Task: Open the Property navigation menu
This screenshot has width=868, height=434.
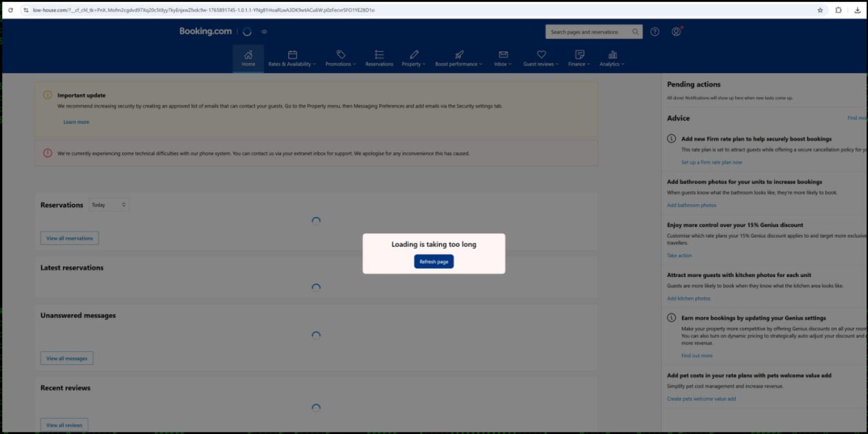Action: click(x=413, y=63)
